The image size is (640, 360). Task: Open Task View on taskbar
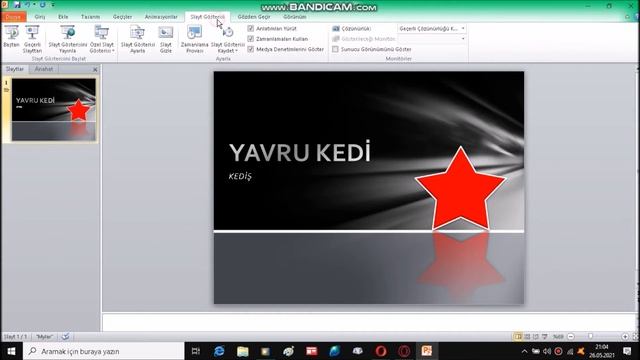(196, 351)
